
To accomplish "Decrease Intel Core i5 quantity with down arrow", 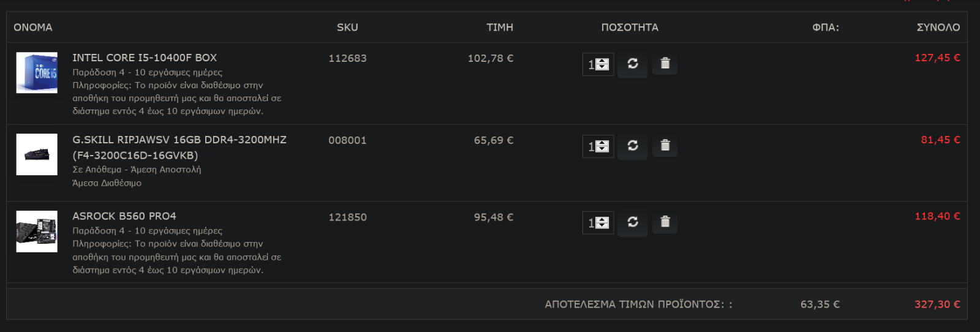I will 603,67.
